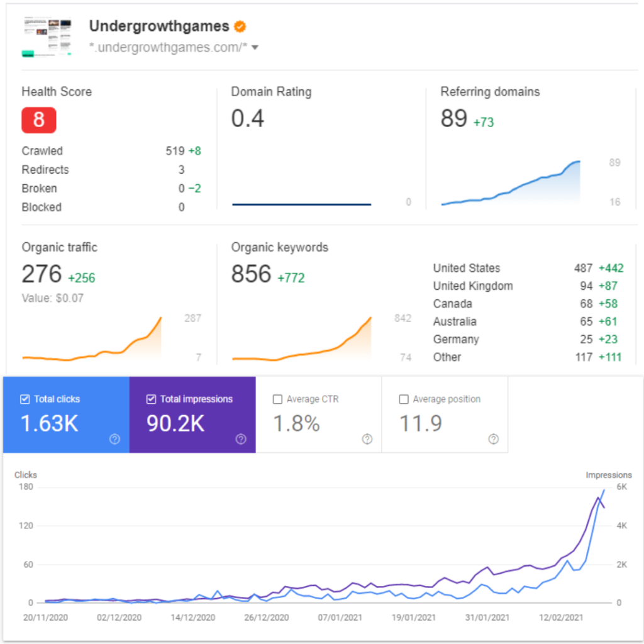Image resolution: width=644 pixels, height=644 pixels.
Task: Select the Canada keywords row
Action: coord(528,304)
